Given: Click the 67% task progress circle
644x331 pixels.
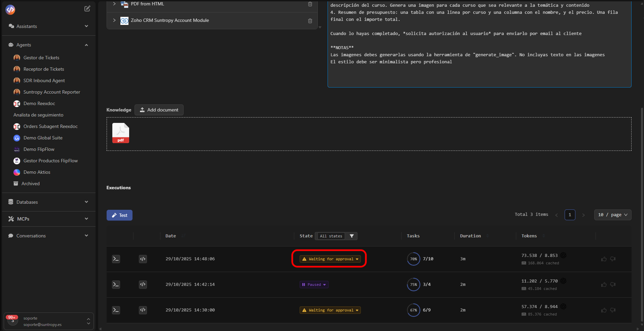Looking at the screenshot, I should coord(414,310).
